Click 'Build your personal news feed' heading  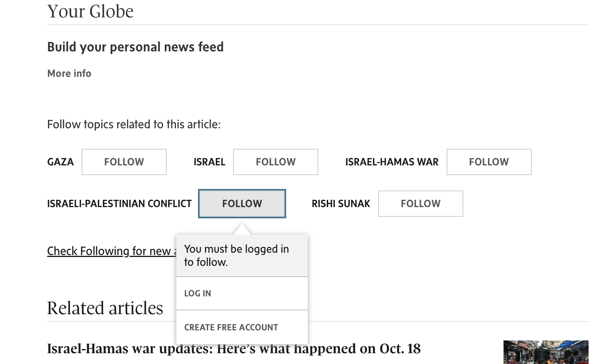click(135, 47)
